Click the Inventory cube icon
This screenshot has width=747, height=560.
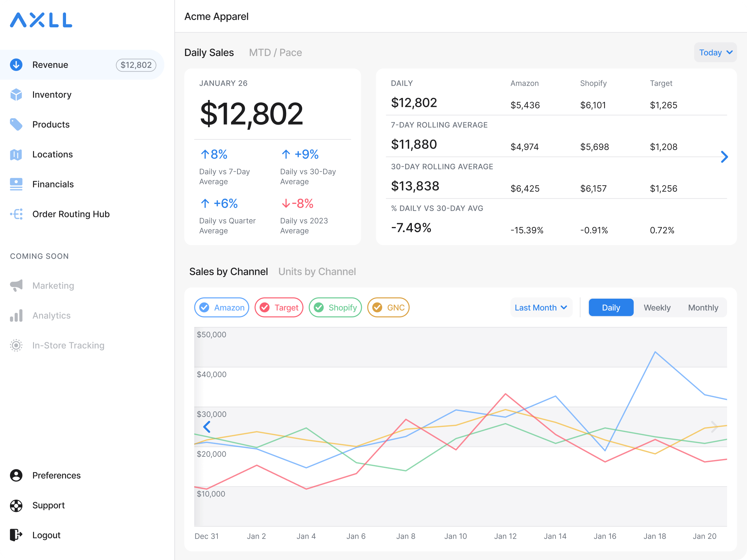click(16, 95)
